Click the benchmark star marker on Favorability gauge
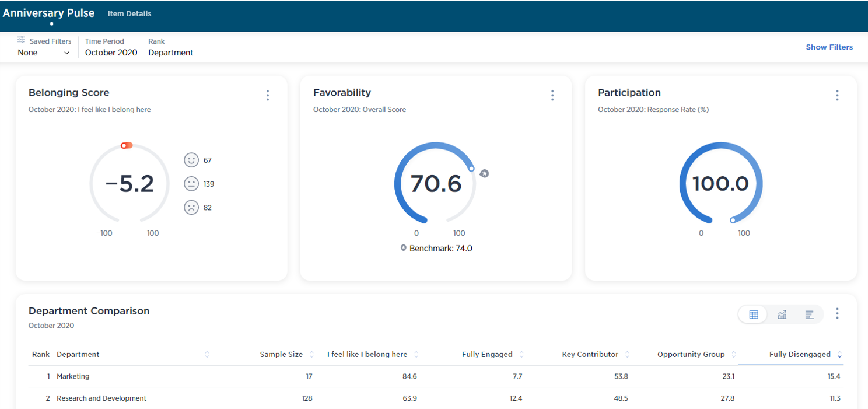 point(484,173)
